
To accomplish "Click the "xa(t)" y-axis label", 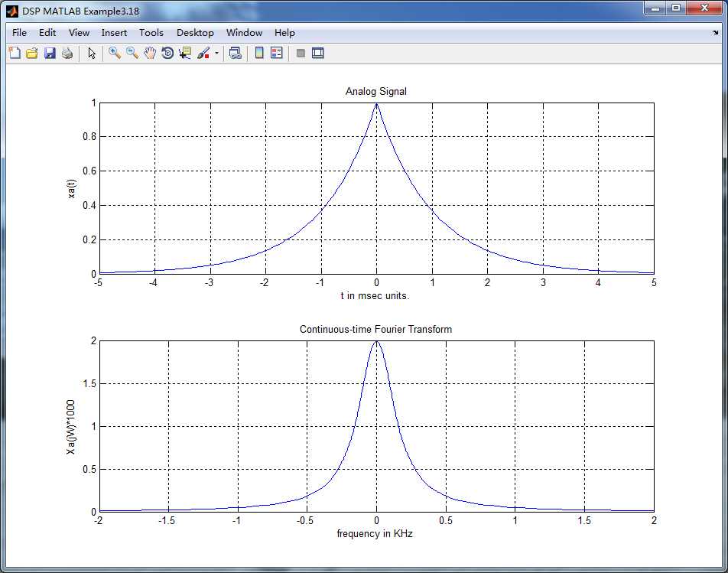I will 71,188.
